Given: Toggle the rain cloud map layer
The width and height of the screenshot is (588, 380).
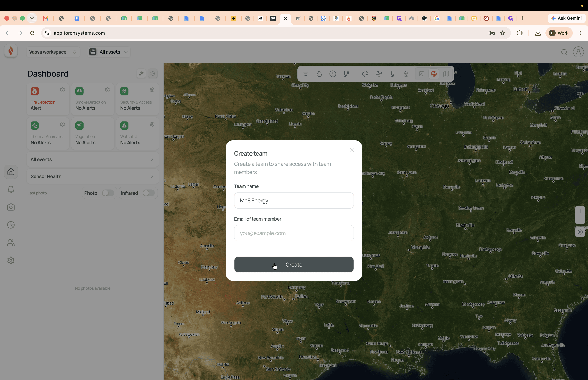Looking at the screenshot, I should coord(365,74).
